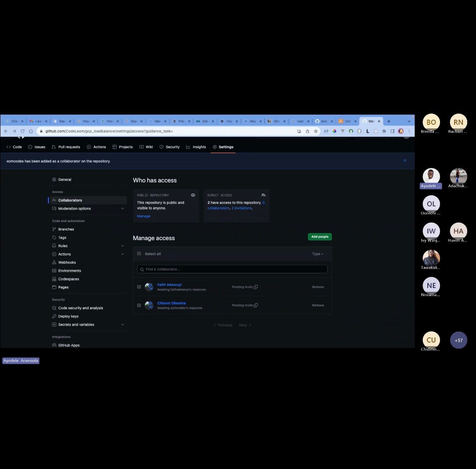Follow the 2 invitations link

pyautogui.click(x=242, y=208)
